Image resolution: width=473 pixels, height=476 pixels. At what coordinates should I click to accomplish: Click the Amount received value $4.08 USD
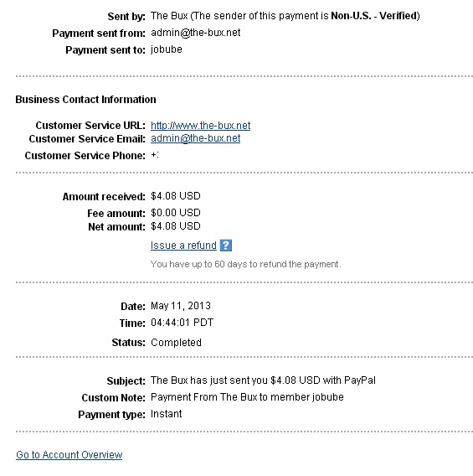click(x=176, y=196)
